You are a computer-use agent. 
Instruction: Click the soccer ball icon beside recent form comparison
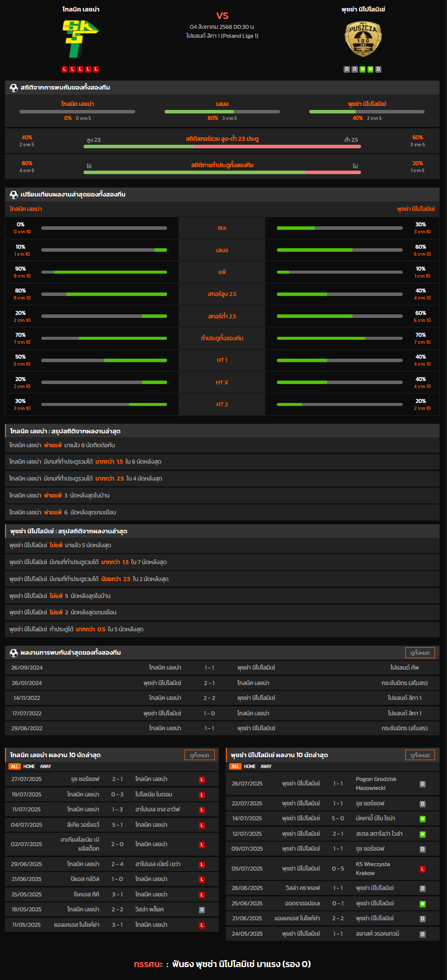click(x=13, y=195)
